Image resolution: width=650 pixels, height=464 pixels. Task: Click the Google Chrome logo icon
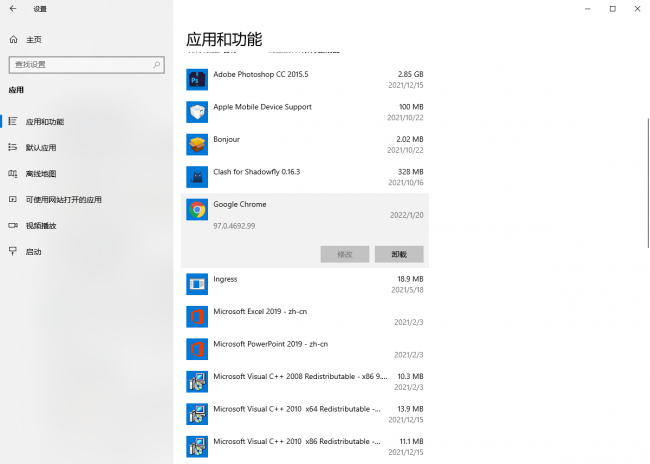tap(197, 210)
